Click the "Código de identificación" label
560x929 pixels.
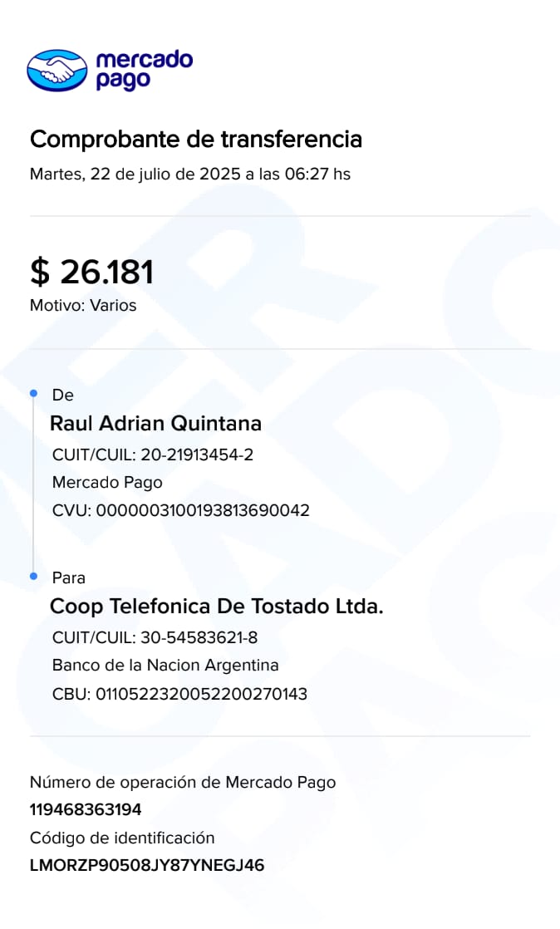coord(122,838)
